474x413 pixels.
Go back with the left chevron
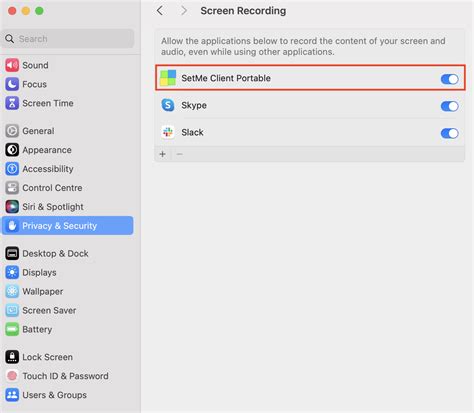tap(160, 11)
